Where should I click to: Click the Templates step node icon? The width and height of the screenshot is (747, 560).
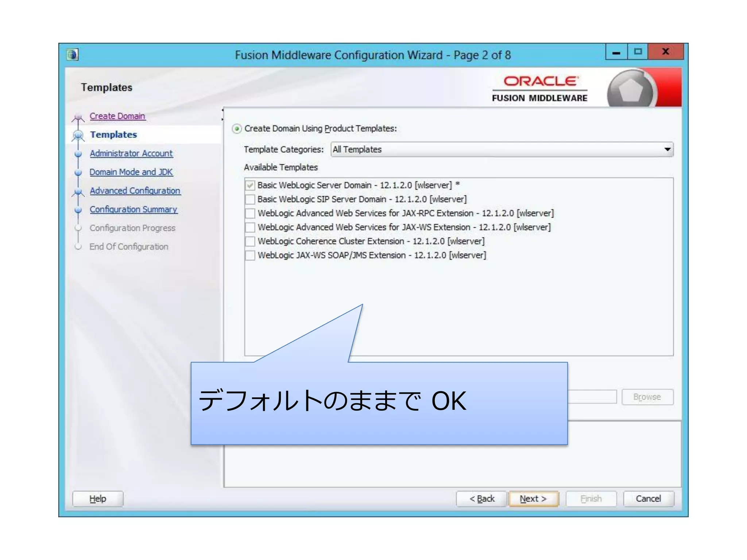(x=78, y=135)
